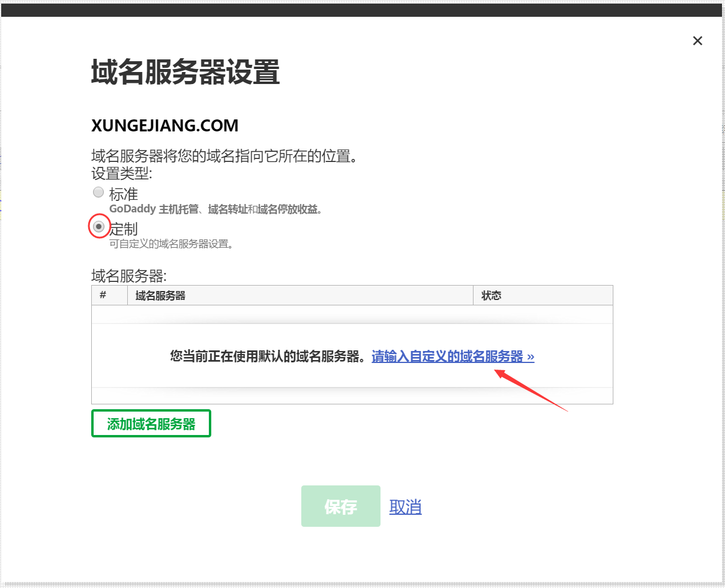Click the 定制 option label text

[124, 229]
